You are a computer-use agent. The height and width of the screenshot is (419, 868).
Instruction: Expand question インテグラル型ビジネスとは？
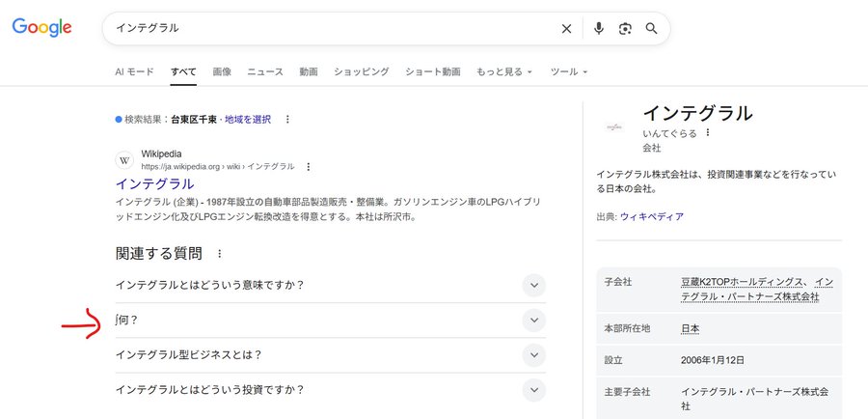point(533,354)
